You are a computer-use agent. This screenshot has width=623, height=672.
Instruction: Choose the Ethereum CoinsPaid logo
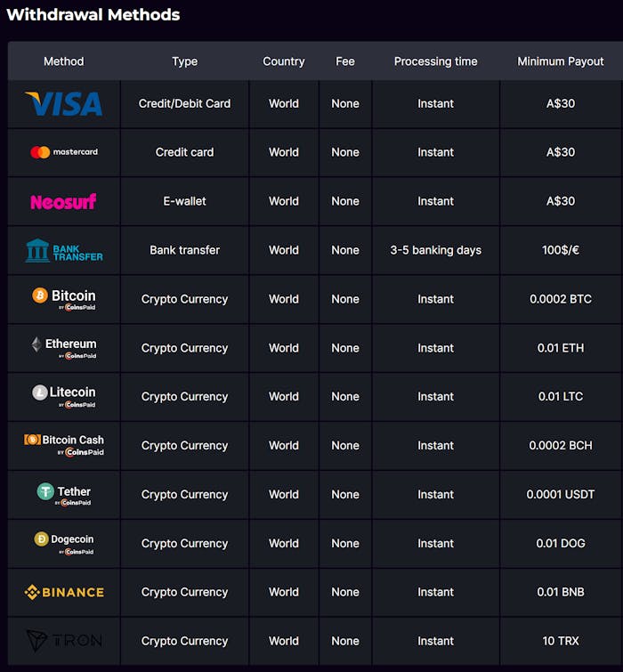point(64,348)
